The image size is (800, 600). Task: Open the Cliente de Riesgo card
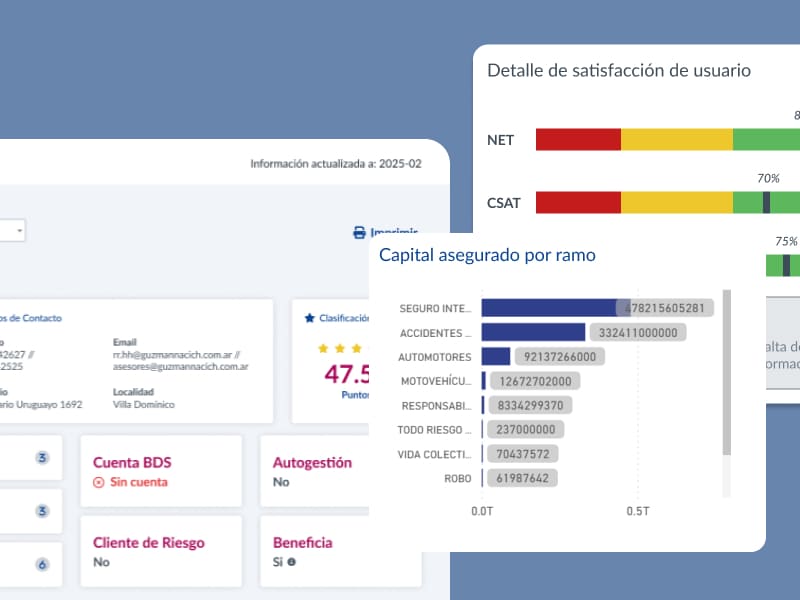click(x=160, y=551)
